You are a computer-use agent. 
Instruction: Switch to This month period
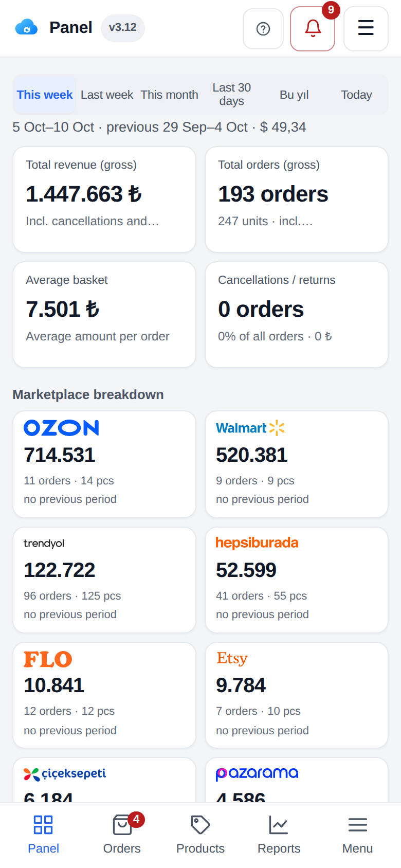pos(170,95)
